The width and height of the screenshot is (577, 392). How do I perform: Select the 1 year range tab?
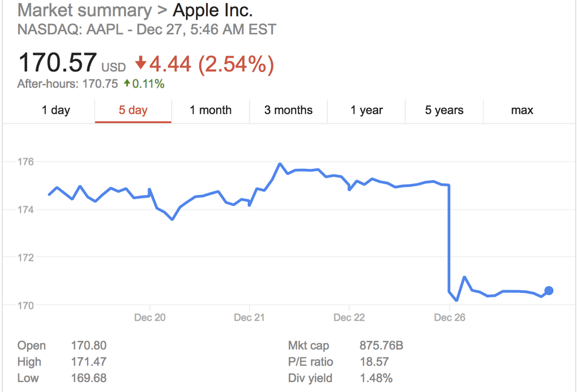(366, 110)
